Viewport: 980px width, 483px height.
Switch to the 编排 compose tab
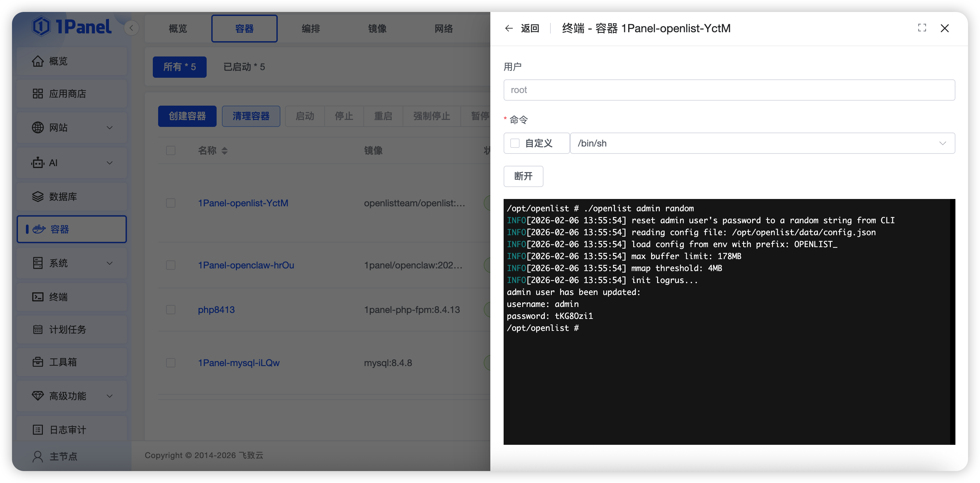311,29
